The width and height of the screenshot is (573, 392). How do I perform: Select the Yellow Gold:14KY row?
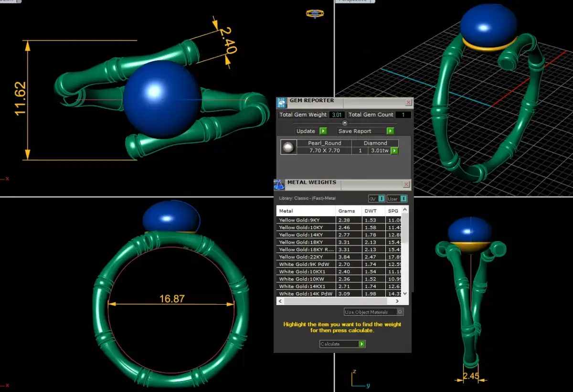(x=339, y=235)
